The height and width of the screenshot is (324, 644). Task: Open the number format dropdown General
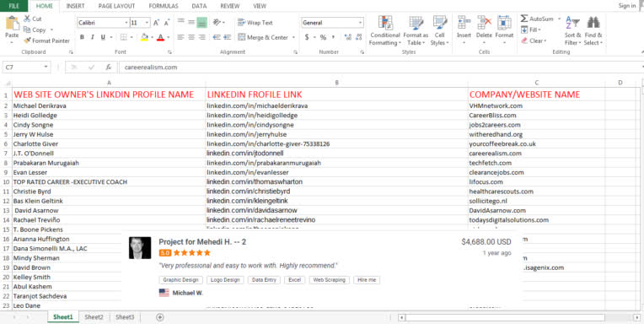click(x=360, y=23)
